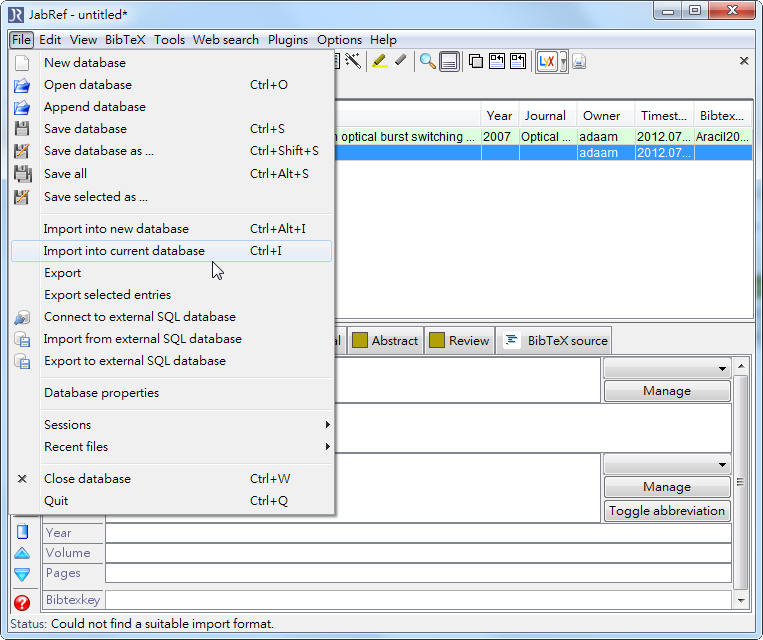Click the autogenerate BibTeX keys wand icon

coord(353,61)
